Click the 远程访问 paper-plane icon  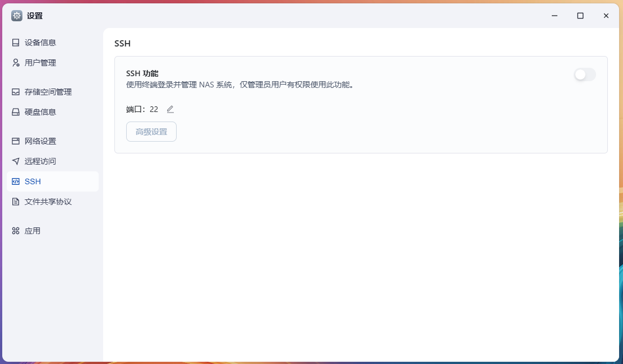pos(16,161)
